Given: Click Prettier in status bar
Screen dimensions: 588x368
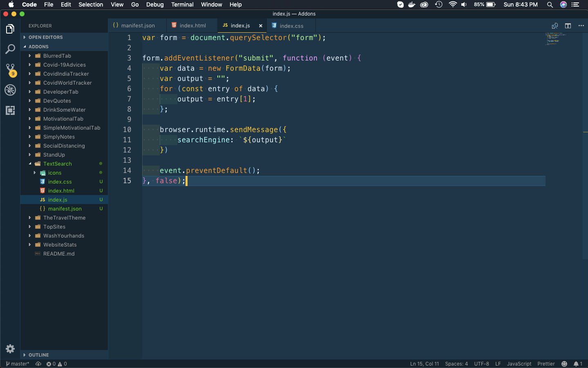Looking at the screenshot, I should point(546,364).
